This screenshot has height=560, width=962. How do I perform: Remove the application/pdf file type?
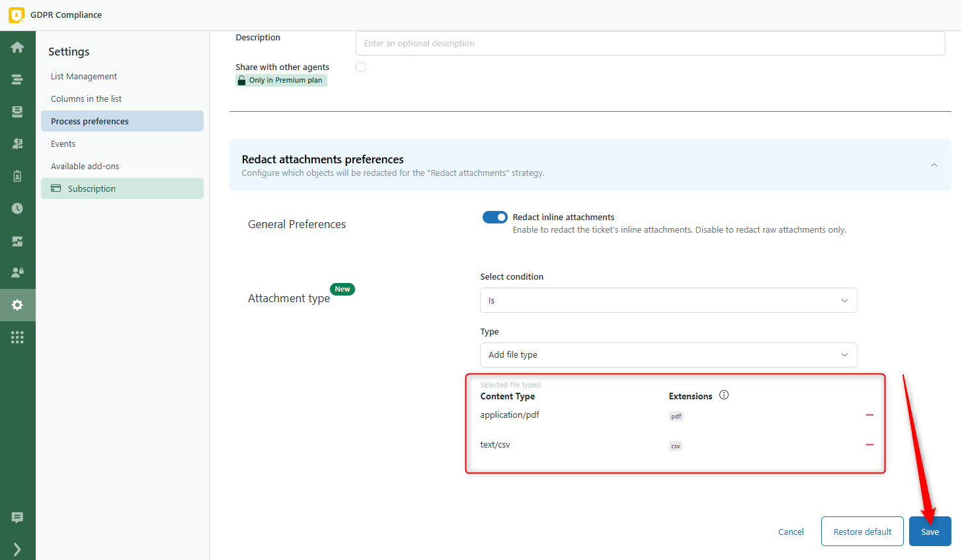[869, 415]
